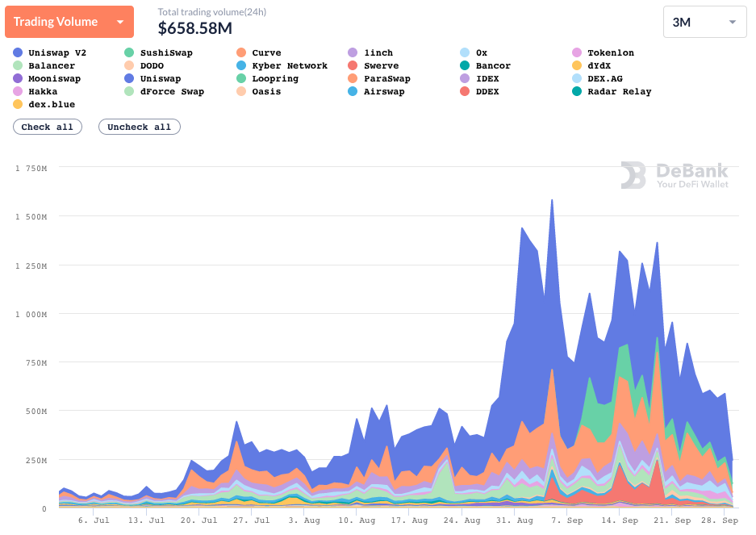Expand the 3M time range selector
756x535 pixels.
704,23
